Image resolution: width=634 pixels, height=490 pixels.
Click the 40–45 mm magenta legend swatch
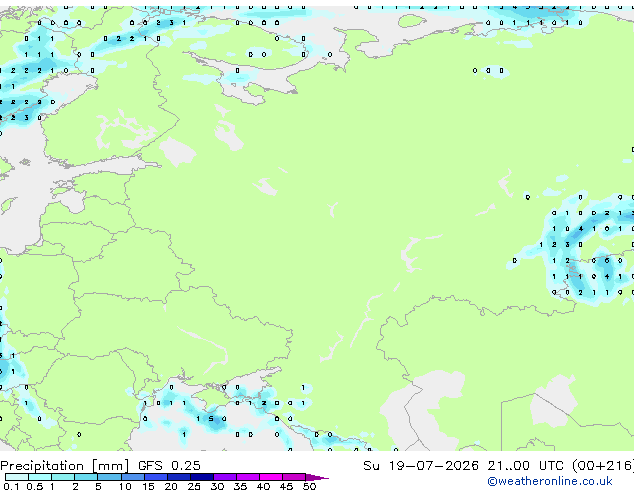[x=271, y=477]
